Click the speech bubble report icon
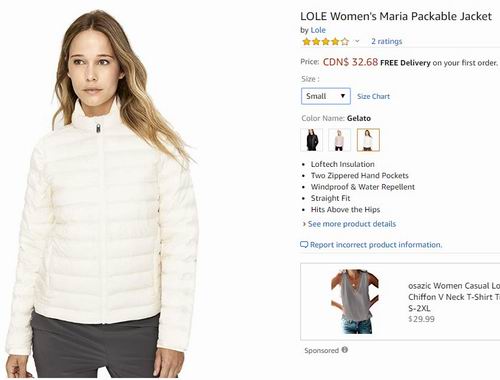The image size is (500, 380). point(304,245)
